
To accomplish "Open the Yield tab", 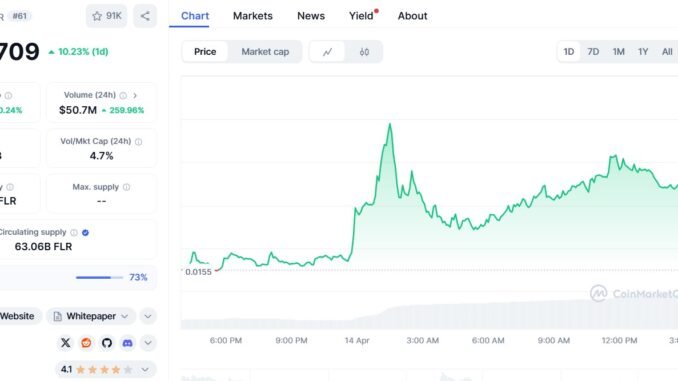I will [362, 16].
